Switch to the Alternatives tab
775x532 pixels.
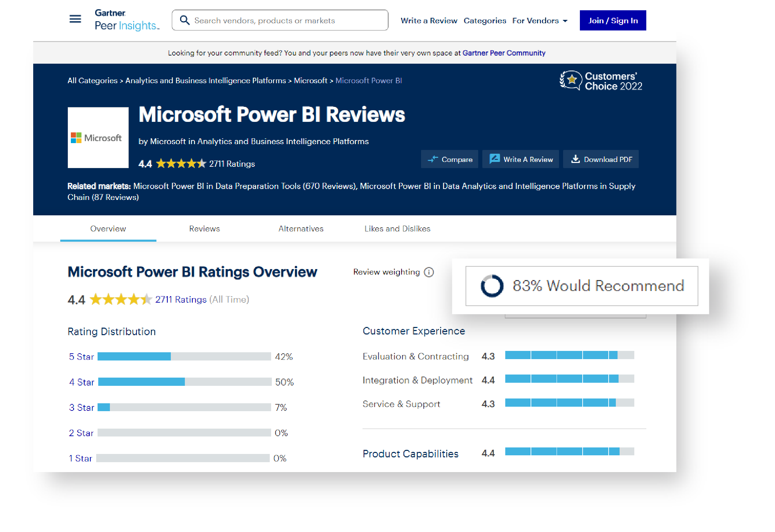301,229
